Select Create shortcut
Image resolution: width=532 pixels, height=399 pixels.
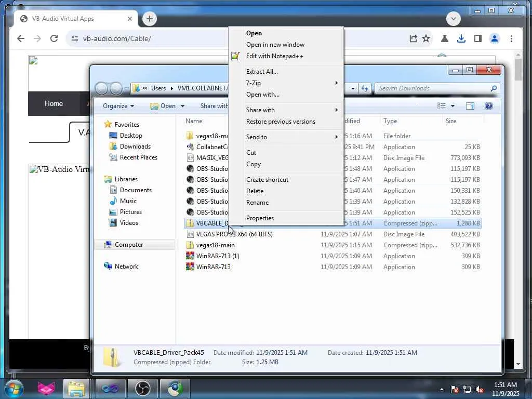(267, 180)
